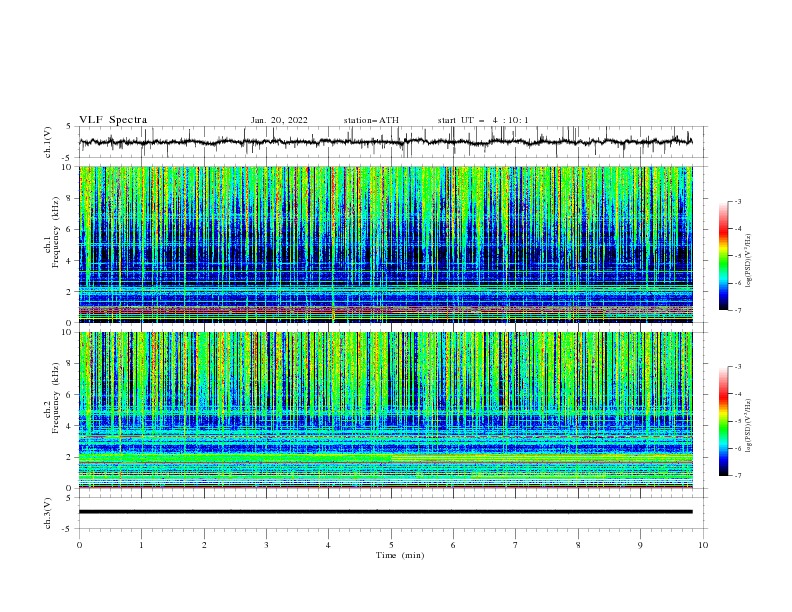Click time axis tick label '3'
Viewport: 792px width, 612px height.
(266, 545)
